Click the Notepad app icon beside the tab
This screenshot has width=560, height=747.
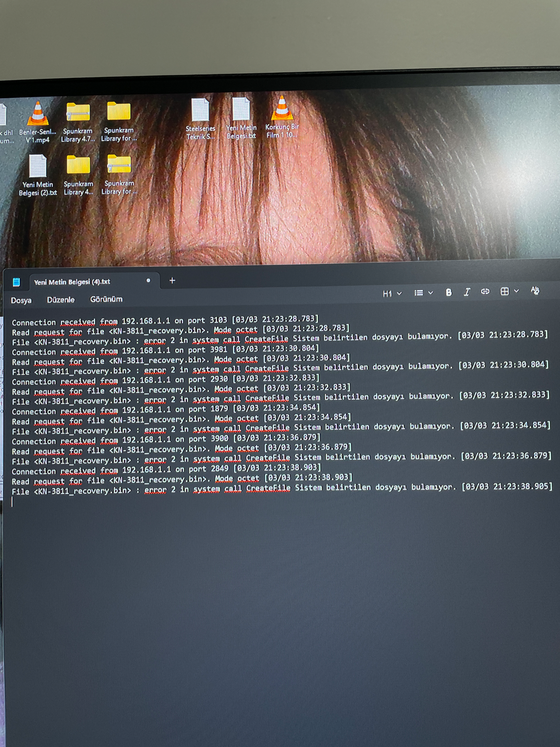coord(16,282)
